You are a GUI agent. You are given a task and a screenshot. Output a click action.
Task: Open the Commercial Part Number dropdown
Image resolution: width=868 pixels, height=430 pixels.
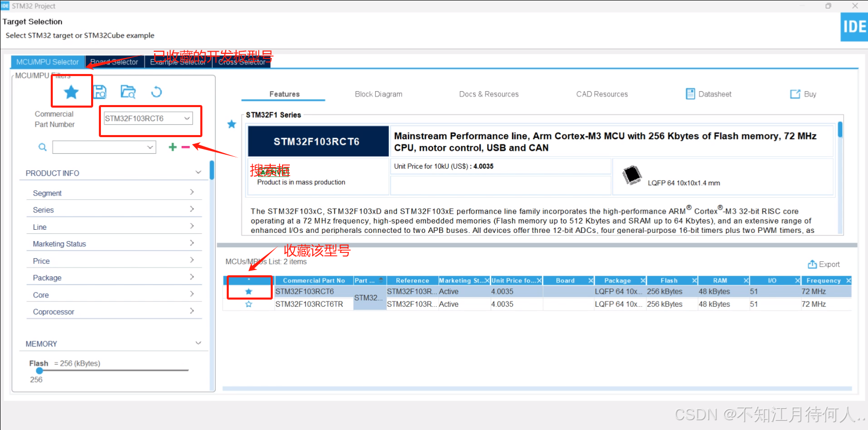tap(187, 118)
